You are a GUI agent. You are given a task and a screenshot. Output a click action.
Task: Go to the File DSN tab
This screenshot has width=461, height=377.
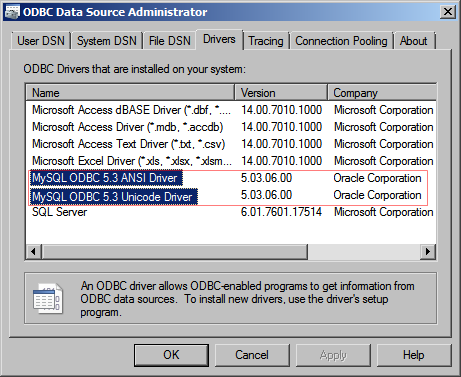(169, 41)
